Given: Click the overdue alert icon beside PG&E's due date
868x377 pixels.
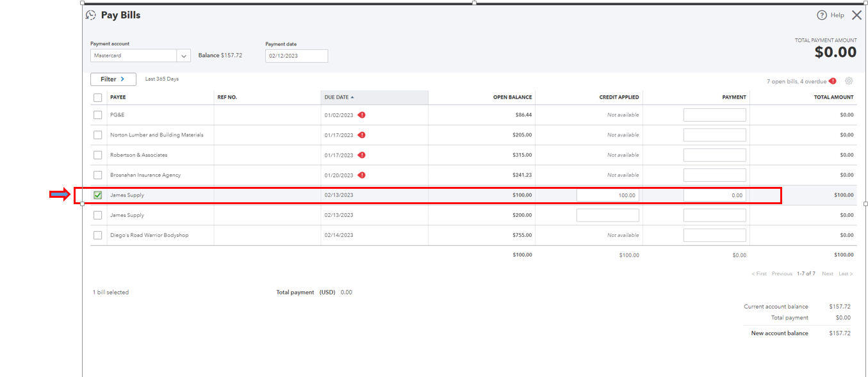Looking at the screenshot, I should [x=361, y=115].
